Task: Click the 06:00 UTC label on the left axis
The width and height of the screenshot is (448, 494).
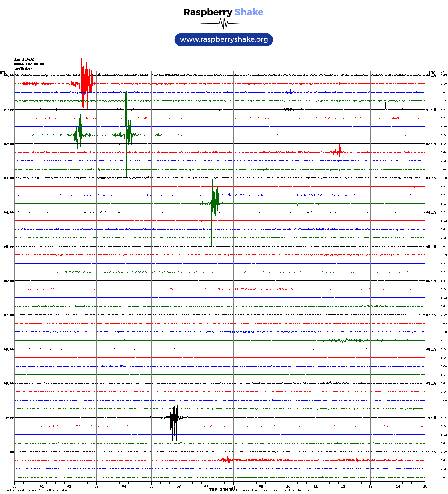Action: click(x=9, y=281)
